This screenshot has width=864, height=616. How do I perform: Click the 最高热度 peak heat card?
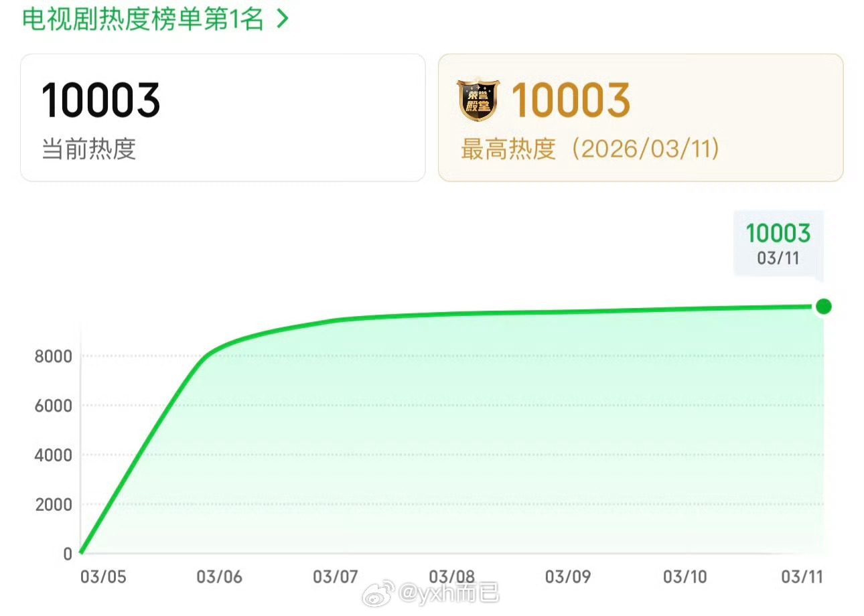click(x=641, y=115)
